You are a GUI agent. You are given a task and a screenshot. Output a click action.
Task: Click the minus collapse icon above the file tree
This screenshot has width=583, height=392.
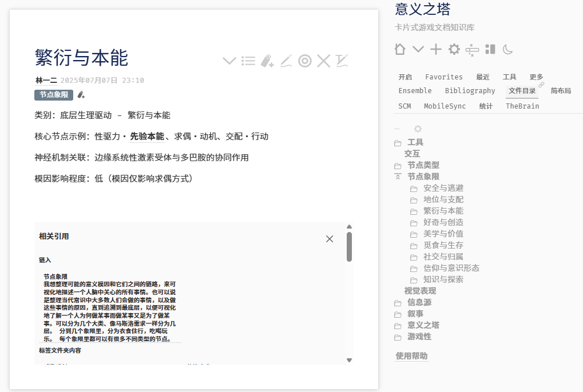coord(397,129)
